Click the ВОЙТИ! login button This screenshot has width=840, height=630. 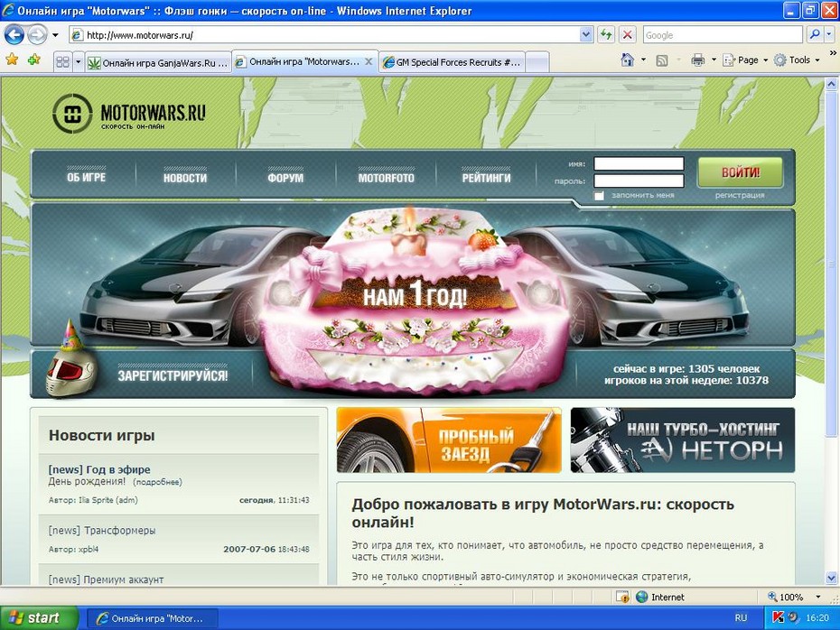tap(741, 171)
